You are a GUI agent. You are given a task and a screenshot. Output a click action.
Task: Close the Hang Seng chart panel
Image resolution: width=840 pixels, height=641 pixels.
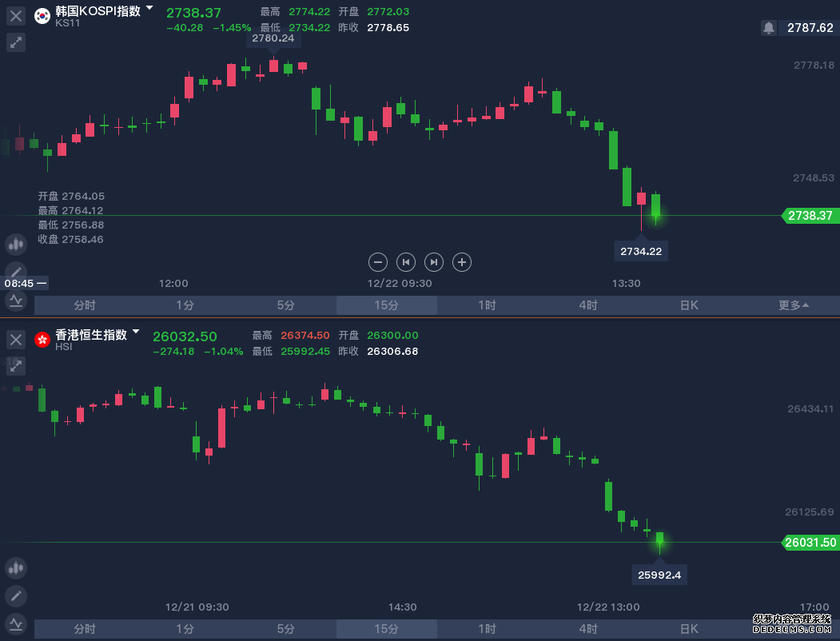(16, 340)
